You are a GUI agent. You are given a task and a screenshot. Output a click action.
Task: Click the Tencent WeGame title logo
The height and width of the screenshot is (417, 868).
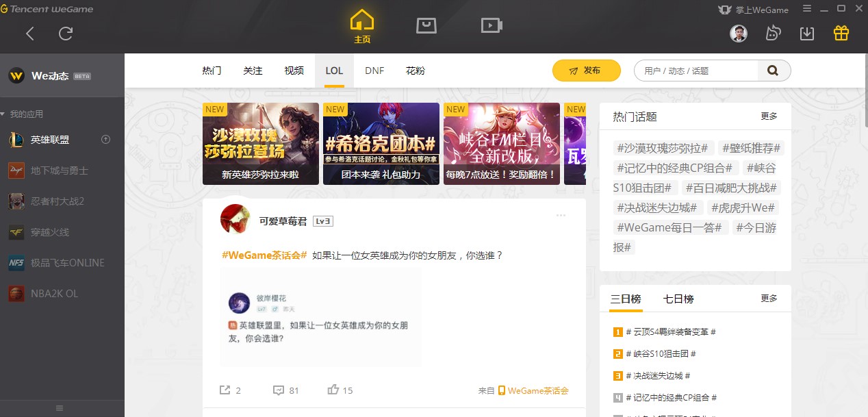coord(47,10)
